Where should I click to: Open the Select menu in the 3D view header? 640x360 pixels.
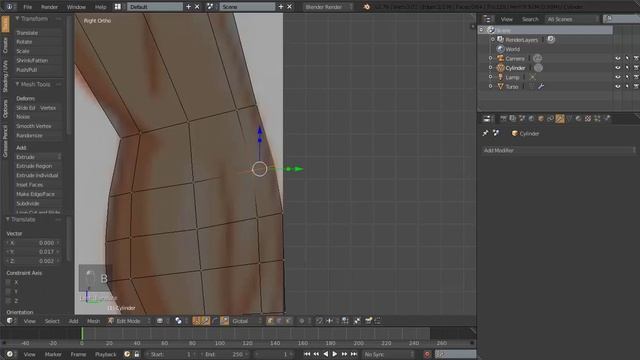click(x=52, y=321)
